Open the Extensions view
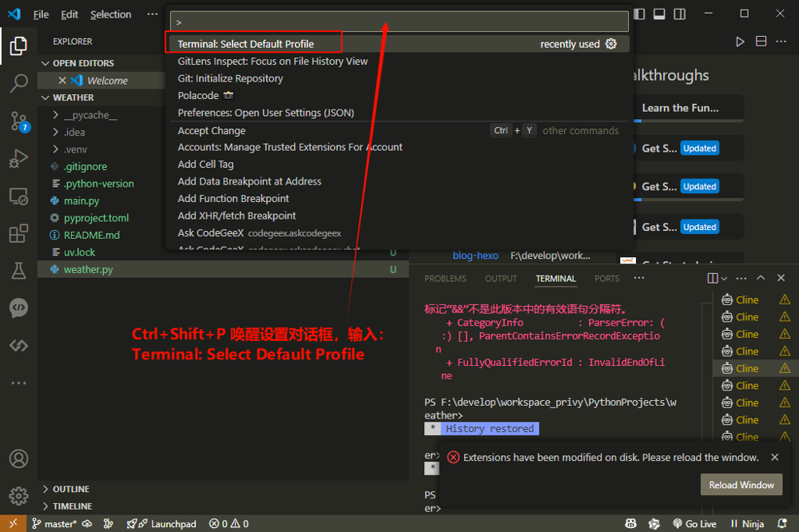Viewport: 799px width, 532px height. (x=18, y=234)
